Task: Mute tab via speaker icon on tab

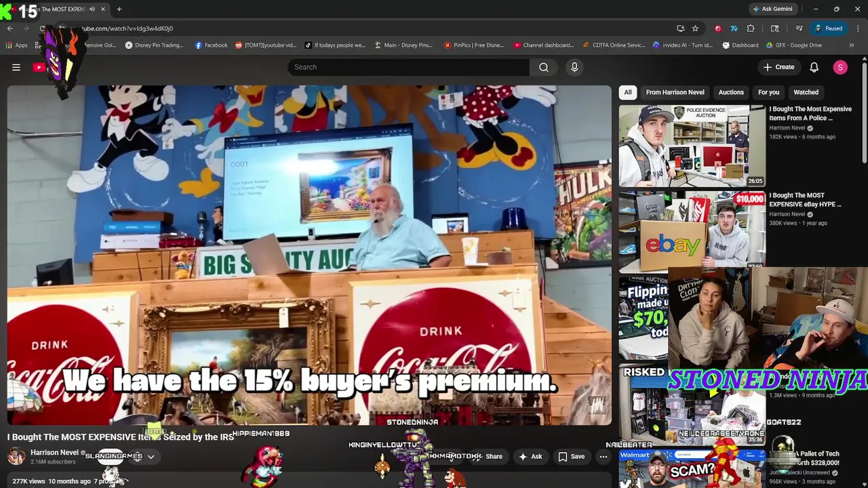Action: tap(92, 9)
